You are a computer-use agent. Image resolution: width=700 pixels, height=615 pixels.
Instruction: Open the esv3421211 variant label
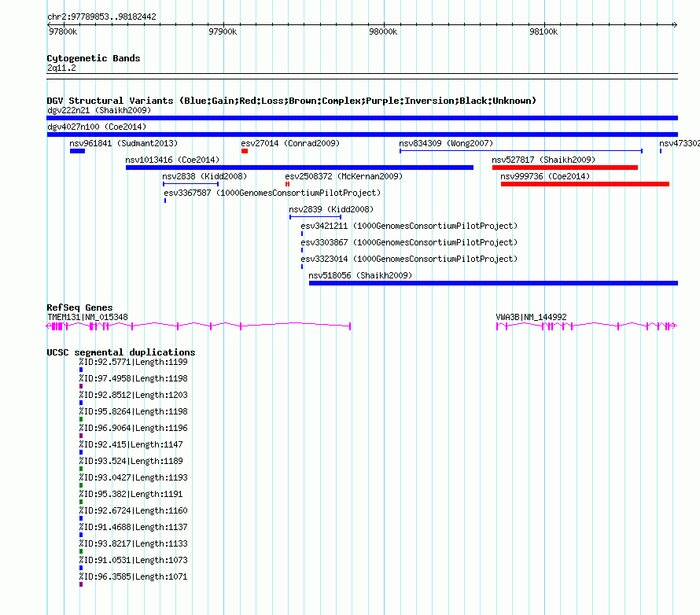(409, 226)
